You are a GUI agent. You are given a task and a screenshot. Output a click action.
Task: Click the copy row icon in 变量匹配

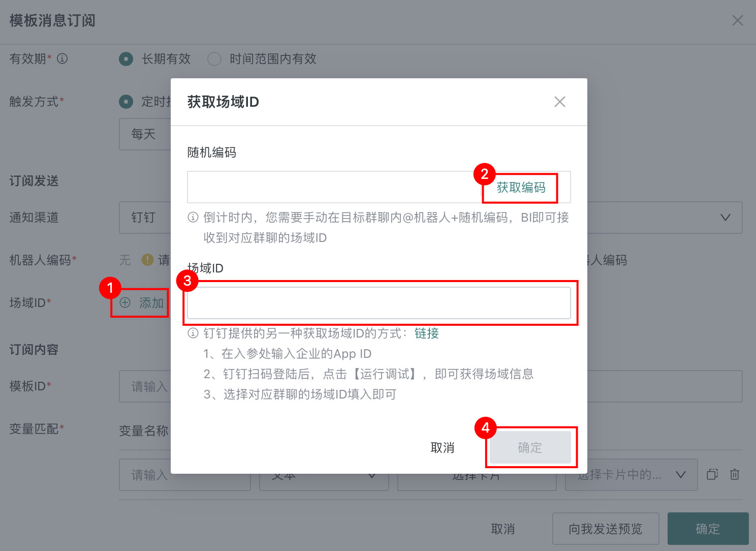point(712,474)
